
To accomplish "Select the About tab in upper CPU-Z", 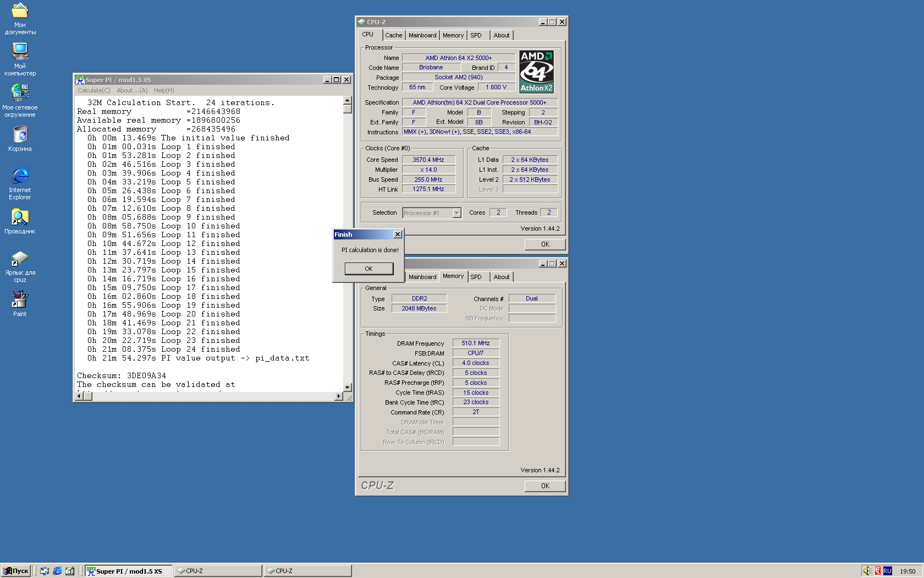I will pyautogui.click(x=502, y=35).
